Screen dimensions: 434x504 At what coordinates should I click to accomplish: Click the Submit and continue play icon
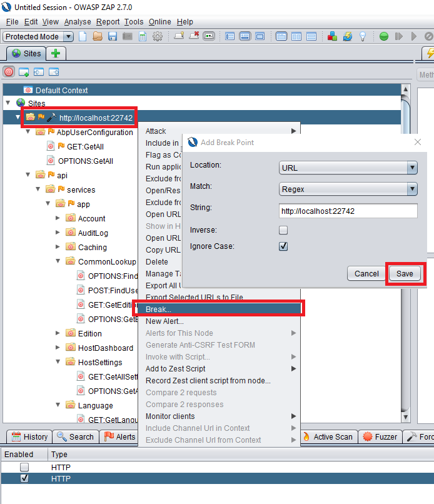(x=414, y=36)
